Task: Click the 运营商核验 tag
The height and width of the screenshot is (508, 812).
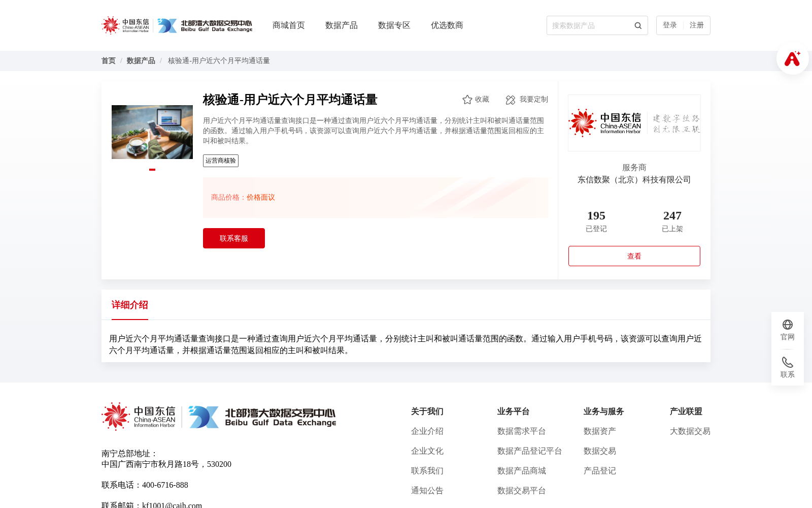Action: click(221, 161)
